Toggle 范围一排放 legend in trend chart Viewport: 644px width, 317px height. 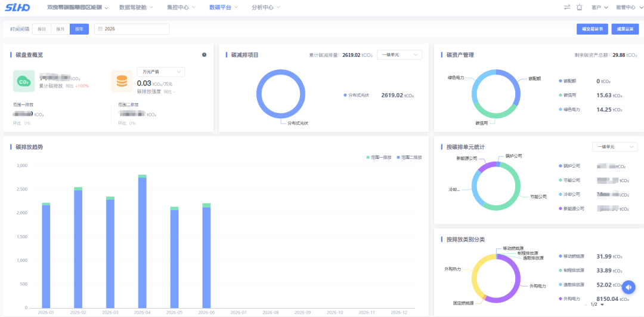379,157
